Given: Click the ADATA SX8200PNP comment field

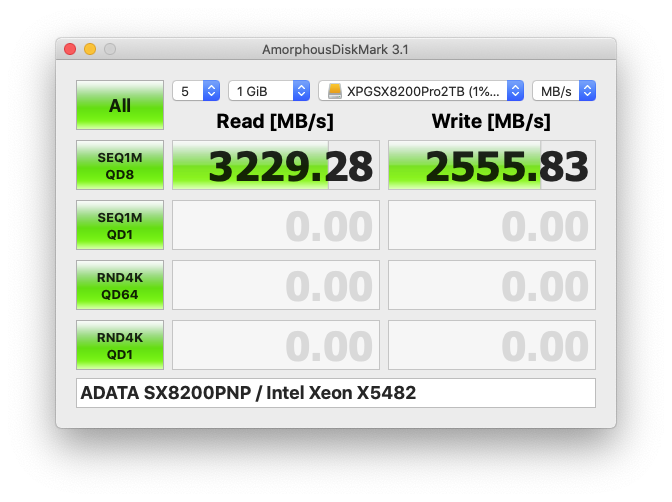Looking at the screenshot, I should [336, 393].
